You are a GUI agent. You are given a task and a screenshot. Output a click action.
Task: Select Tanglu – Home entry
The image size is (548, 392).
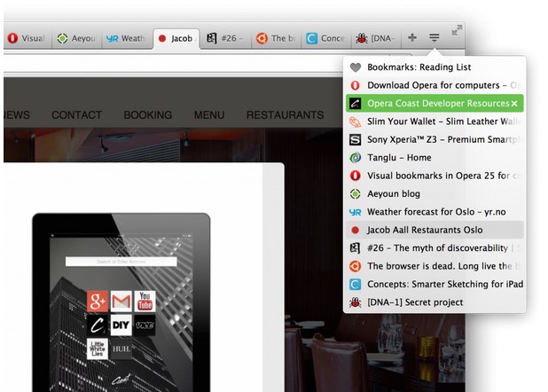[x=434, y=158]
